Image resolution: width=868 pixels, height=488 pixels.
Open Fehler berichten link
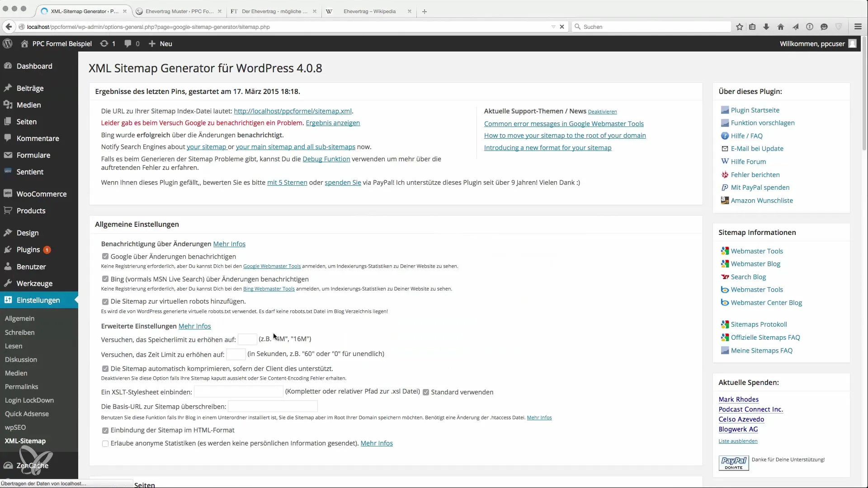coord(755,174)
